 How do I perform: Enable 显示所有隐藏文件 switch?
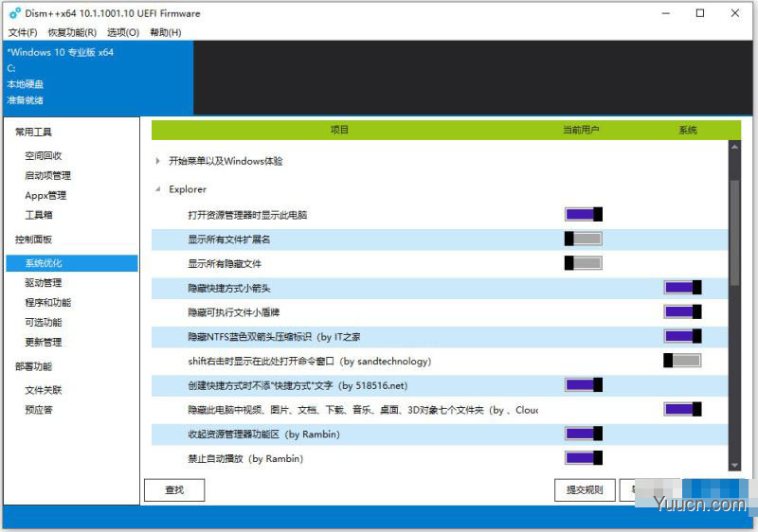584,263
